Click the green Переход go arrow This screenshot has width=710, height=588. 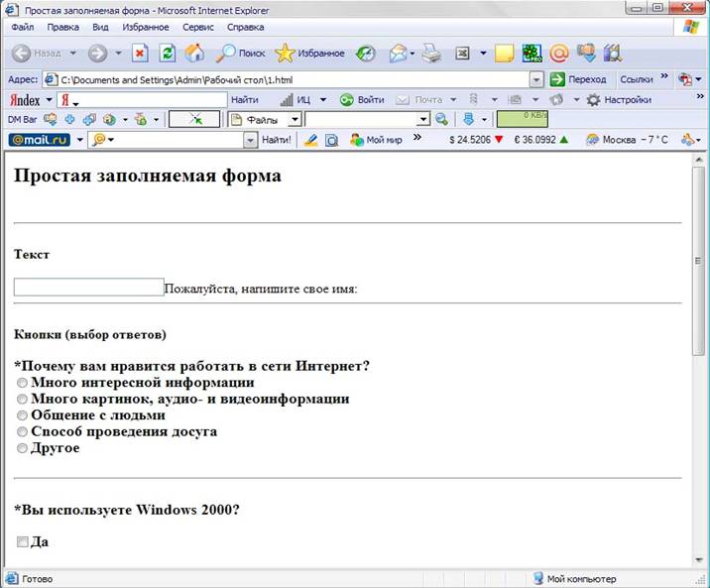point(557,79)
